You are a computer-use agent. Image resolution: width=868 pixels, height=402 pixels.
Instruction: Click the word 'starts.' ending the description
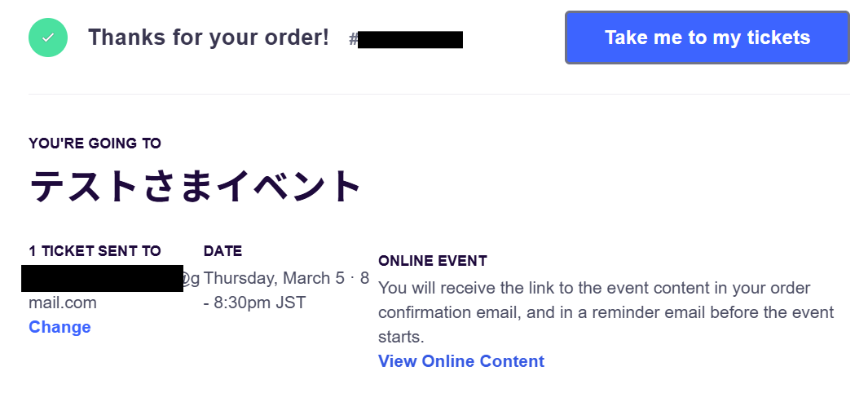coord(402,337)
